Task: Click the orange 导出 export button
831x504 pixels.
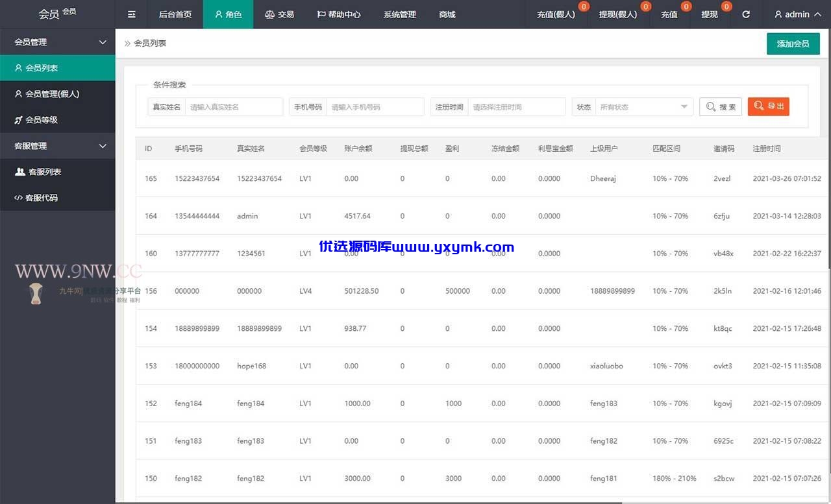Action: pyautogui.click(x=769, y=106)
